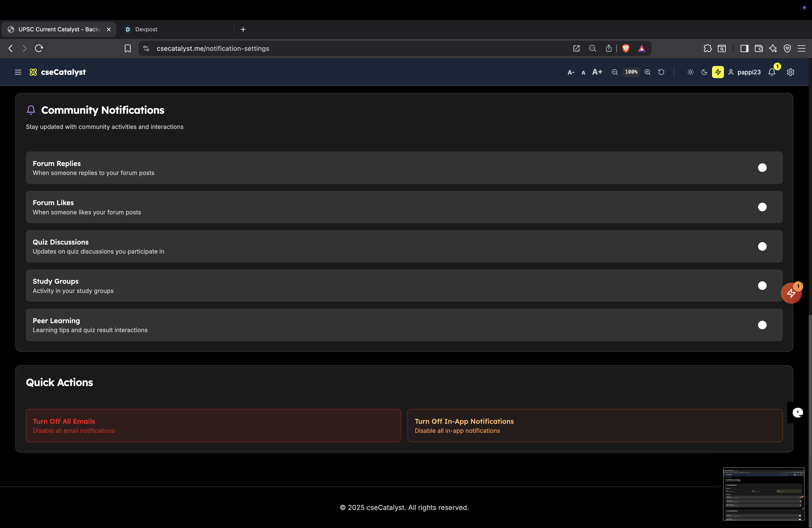Click the yellow lightning bolt theme button

tap(718, 72)
